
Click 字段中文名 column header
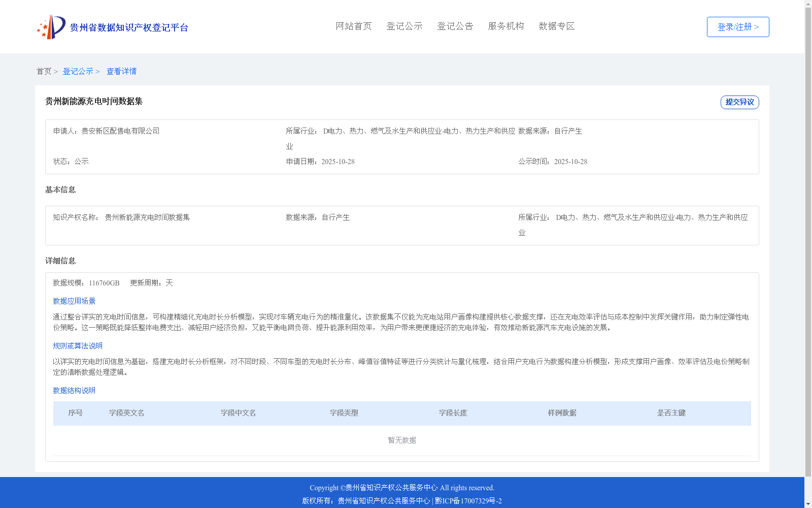(239, 413)
